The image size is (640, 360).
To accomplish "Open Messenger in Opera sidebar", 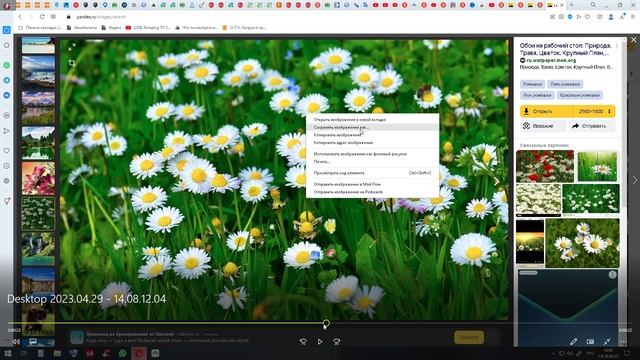I will pos(7,95).
